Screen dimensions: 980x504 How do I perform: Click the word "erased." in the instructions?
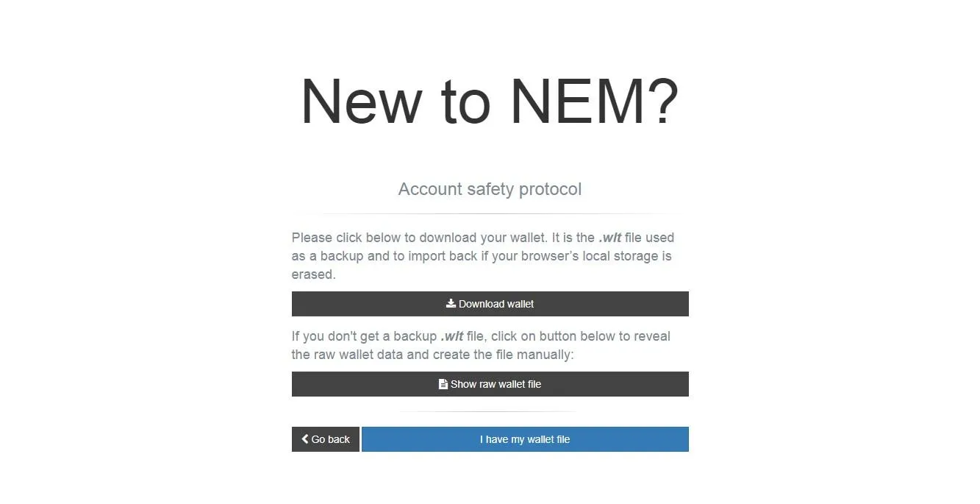tap(313, 274)
